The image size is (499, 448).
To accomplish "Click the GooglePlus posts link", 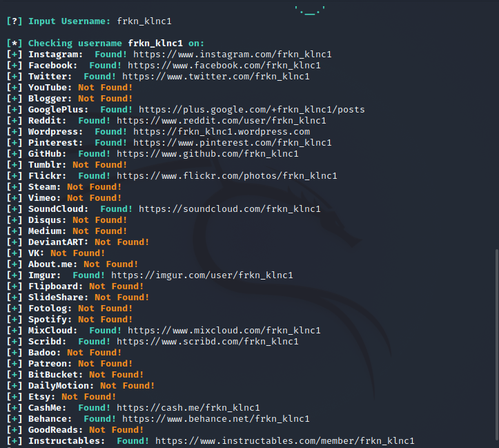I will tap(251, 110).
